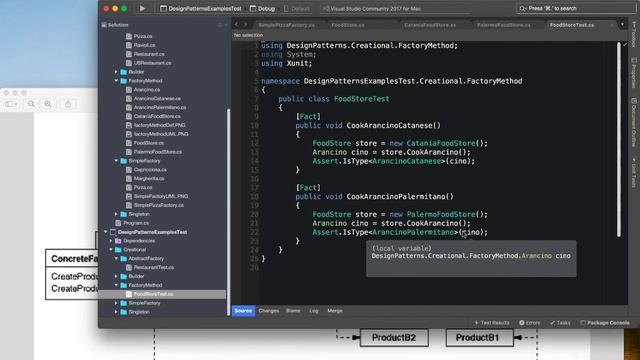Click zoom in icon in background Preview window
640x360 pixels.
coord(48,104)
